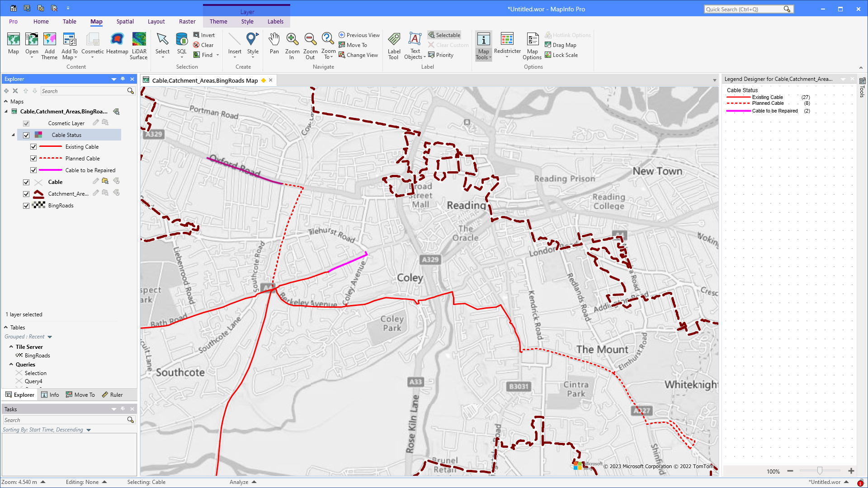Launch the Redistricter tool
This screenshot has width=868, height=488.
pyautogui.click(x=507, y=45)
